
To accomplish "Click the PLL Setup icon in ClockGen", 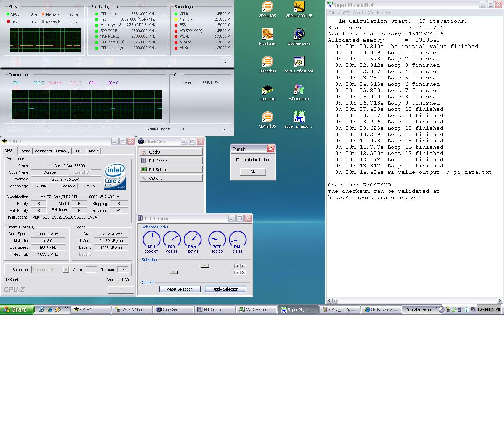I will 144,169.
